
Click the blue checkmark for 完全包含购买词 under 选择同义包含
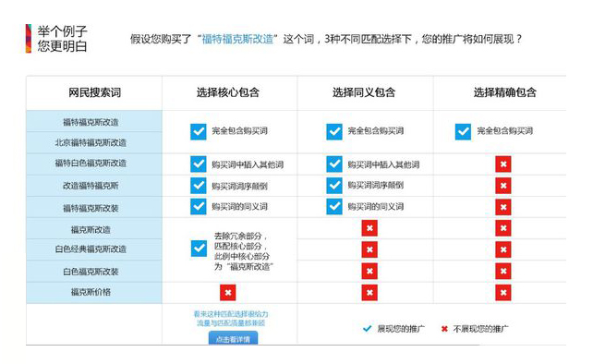tap(334, 132)
